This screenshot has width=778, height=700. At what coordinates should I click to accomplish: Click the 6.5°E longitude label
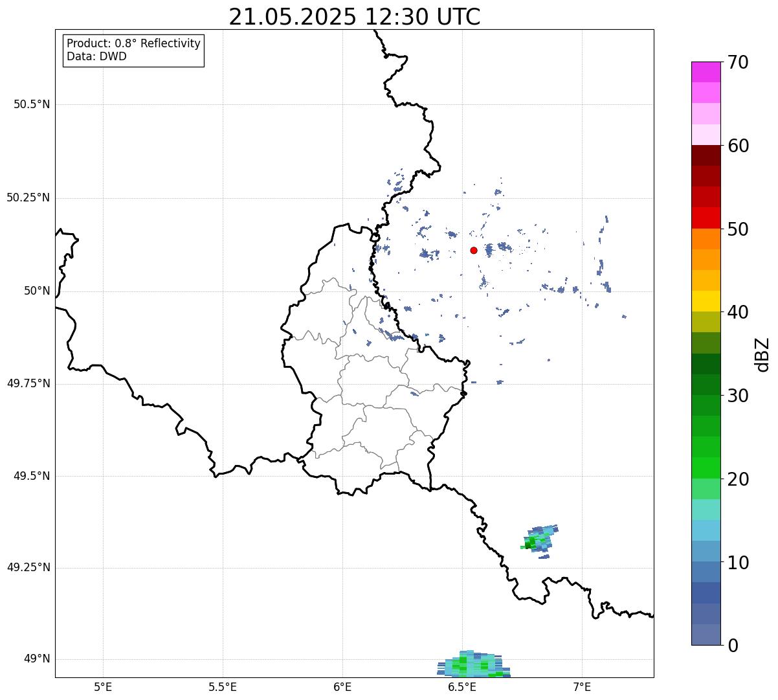click(x=462, y=686)
